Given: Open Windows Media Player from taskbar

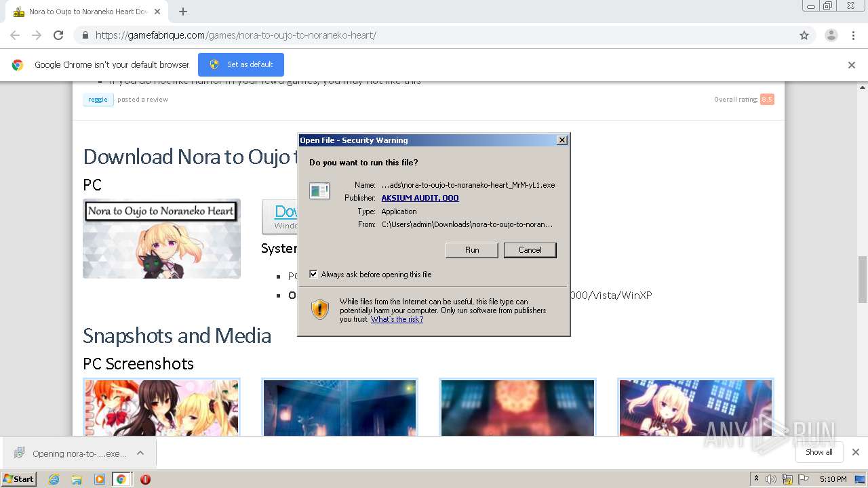Looking at the screenshot, I should coord(100,479).
